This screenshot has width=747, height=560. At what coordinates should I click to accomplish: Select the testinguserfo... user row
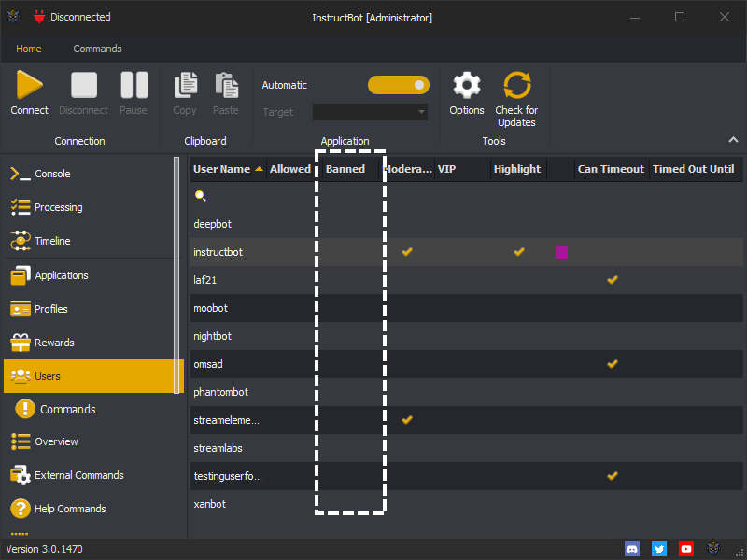tap(466, 476)
